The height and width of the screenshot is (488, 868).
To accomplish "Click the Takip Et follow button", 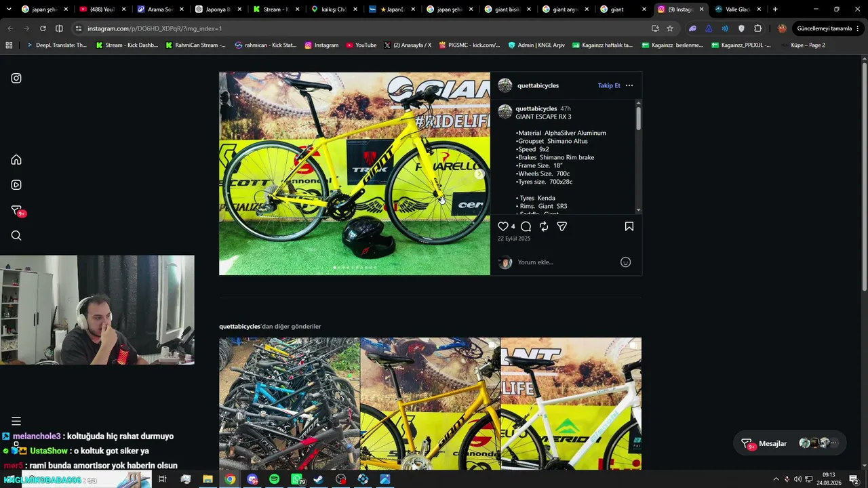I will pos(609,85).
